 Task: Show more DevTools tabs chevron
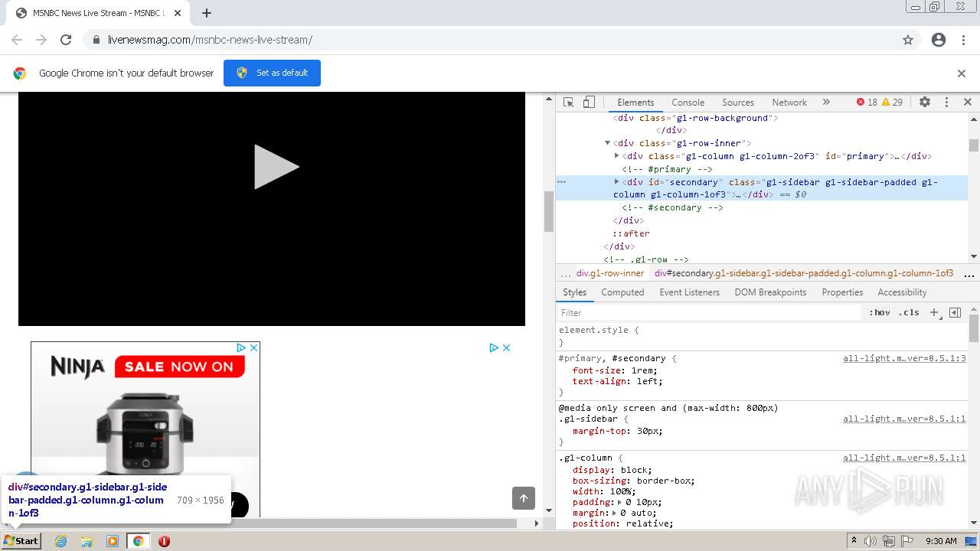click(826, 102)
